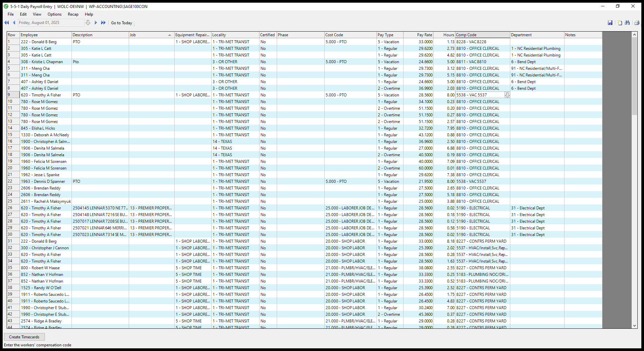This screenshot has height=351, width=644.
Task: Open the Recap menu
Action: [x=73, y=14]
